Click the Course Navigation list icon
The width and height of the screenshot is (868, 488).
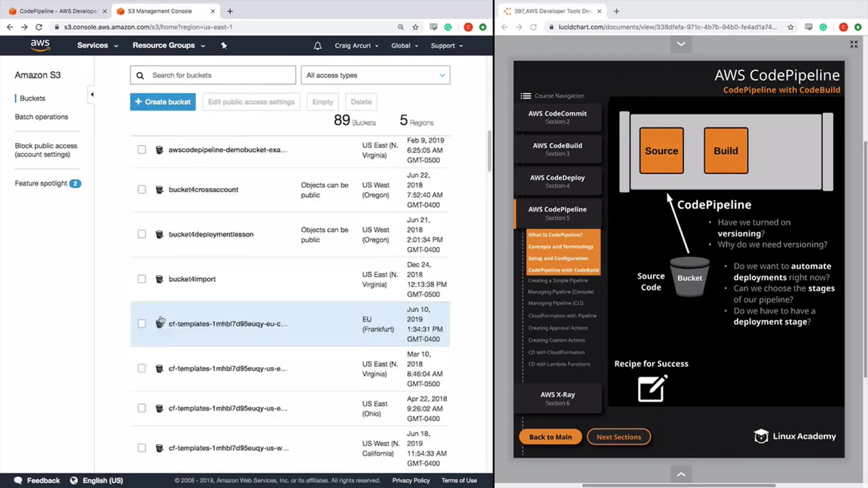pyautogui.click(x=525, y=96)
